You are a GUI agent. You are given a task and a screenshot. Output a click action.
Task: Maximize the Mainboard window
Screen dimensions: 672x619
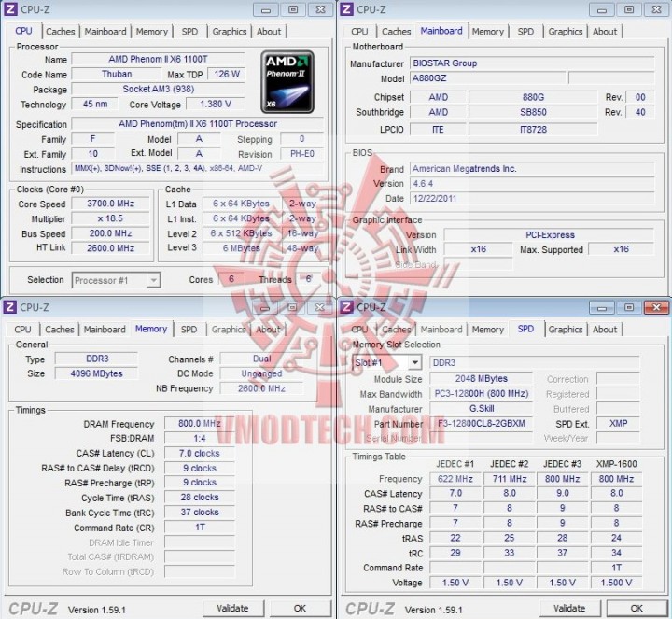tap(629, 9)
